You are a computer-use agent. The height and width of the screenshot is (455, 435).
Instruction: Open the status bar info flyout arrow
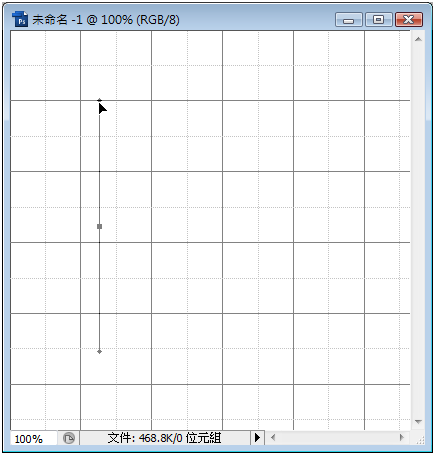(x=257, y=437)
